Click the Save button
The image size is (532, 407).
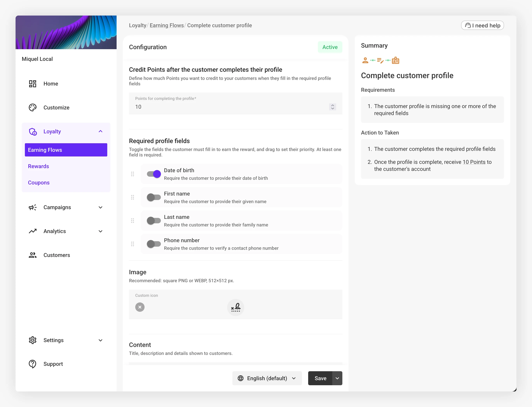click(320, 378)
